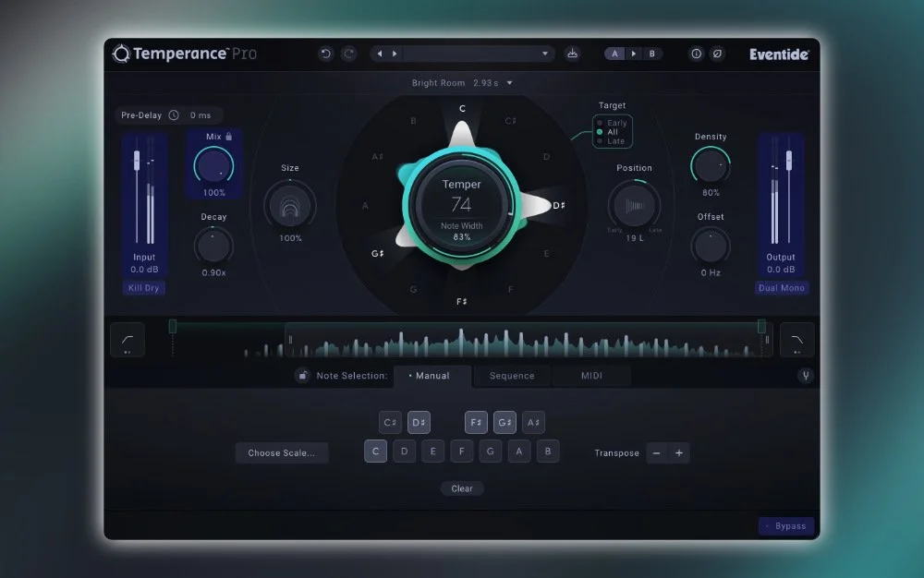
Task: Click the Bypass button
Action: point(786,525)
